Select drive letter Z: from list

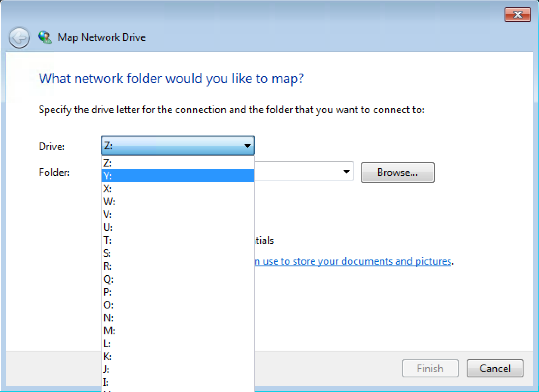coord(177,163)
